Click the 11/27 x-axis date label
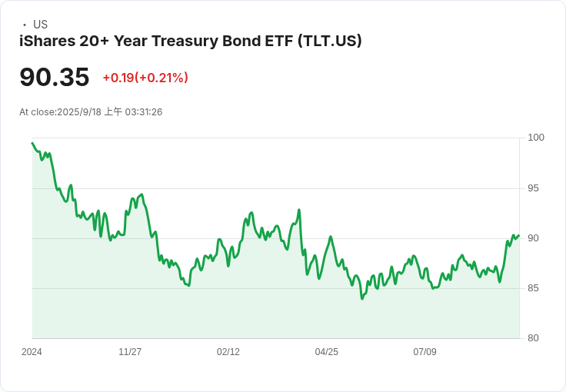Viewport: 566px width, 392px height. pyautogui.click(x=130, y=352)
